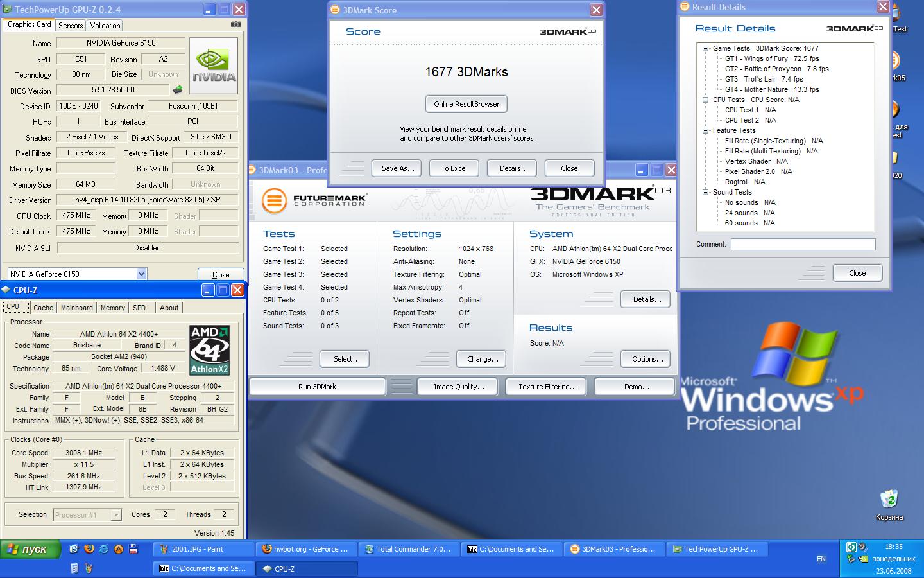Click Run 3DMark button

(x=317, y=387)
